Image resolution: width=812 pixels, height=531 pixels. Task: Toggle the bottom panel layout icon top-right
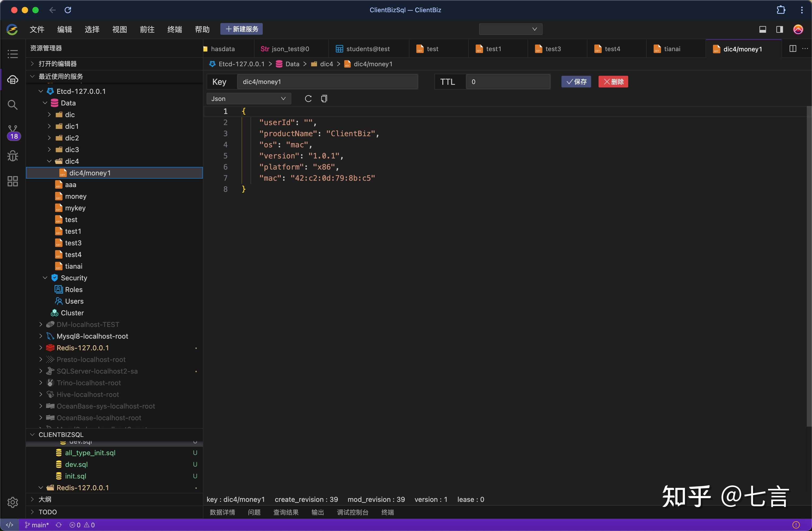pyautogui.click(x=763, y=29)
